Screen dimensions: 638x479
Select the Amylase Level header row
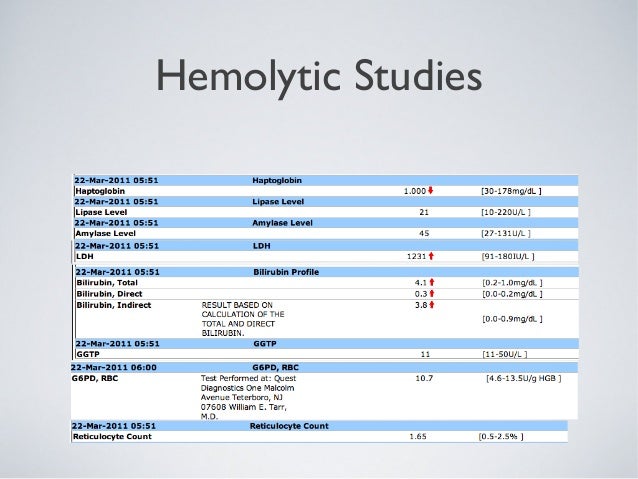pyautogui.click(x=326, y=223)
